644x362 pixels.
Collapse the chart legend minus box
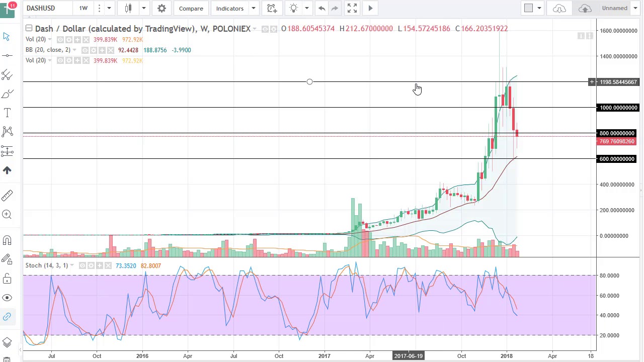pyautogui.click(x=29, y=29)
